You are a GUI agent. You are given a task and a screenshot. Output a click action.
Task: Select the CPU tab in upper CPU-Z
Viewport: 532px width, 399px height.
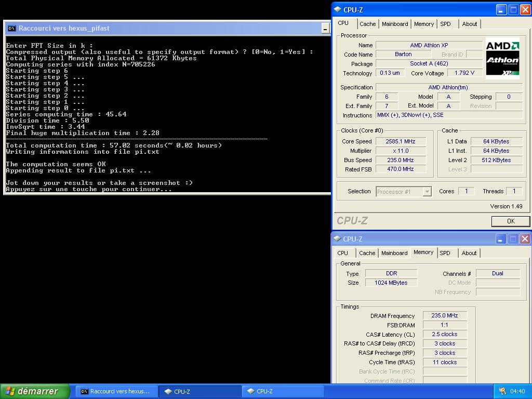coord(343,23)
